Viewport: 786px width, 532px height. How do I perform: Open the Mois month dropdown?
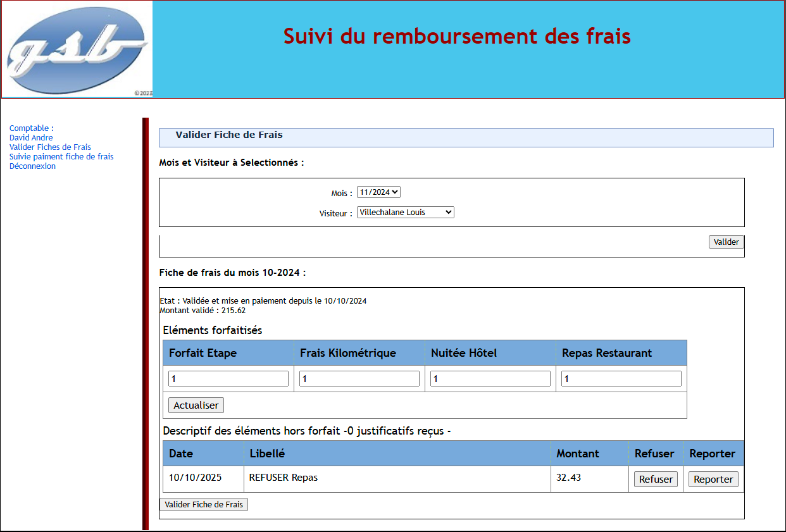click(x=378, y=192)
